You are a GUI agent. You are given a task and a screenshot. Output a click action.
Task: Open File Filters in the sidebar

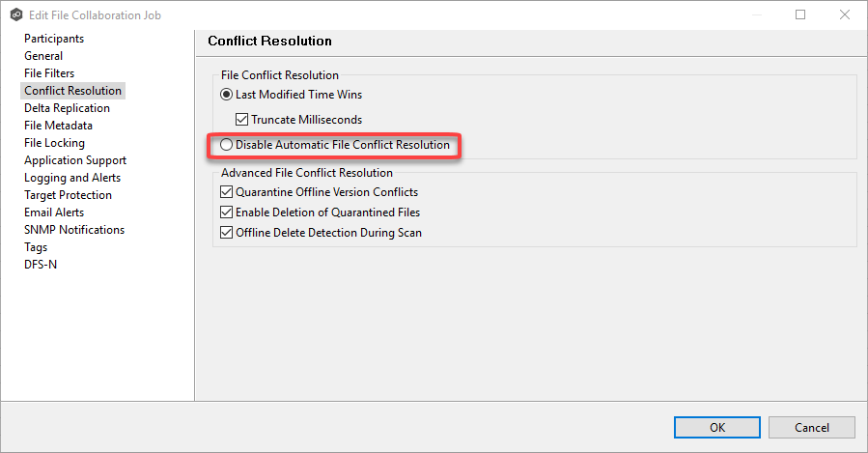pyautogui.click(x=49, y=73)
